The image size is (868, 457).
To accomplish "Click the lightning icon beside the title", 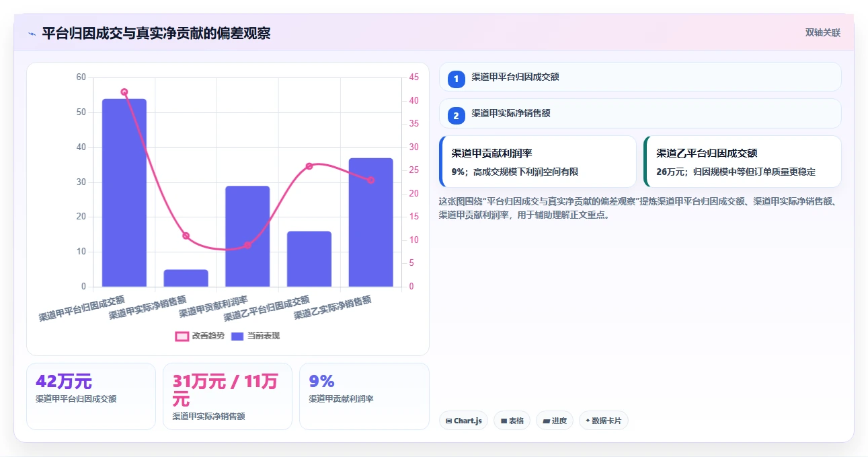I will [32, 33].
